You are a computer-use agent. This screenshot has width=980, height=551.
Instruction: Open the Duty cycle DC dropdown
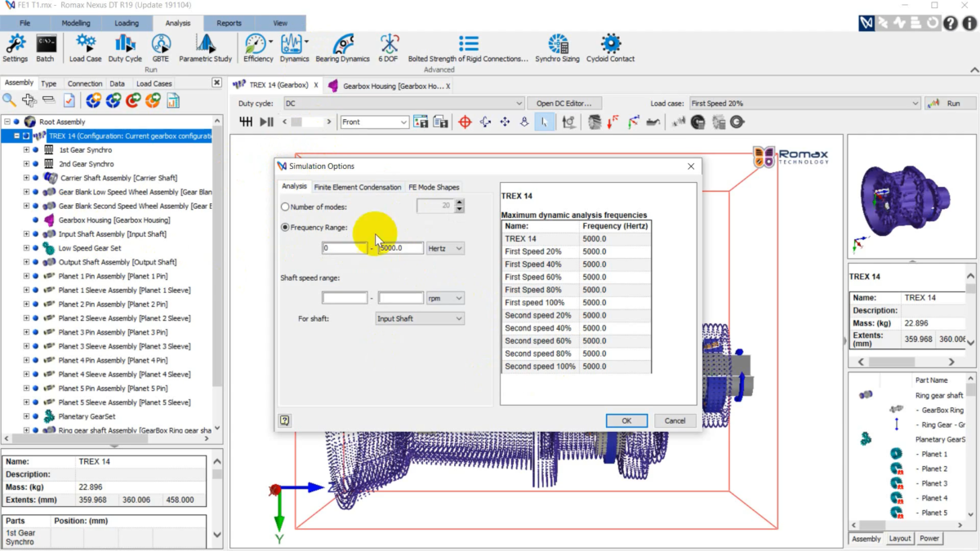coord(403,104)
